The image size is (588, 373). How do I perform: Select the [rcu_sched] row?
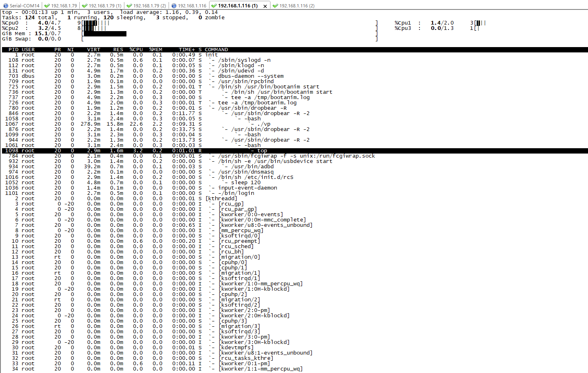coord(295,246)
